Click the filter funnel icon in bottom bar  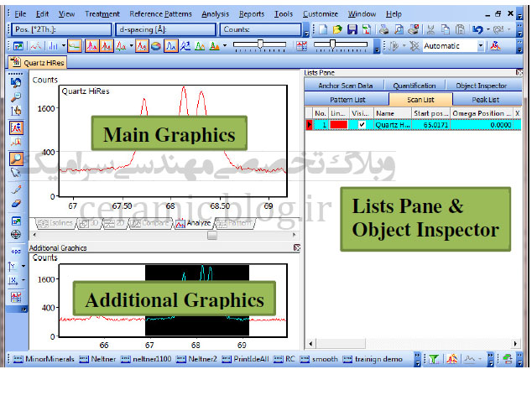[434, 360]
